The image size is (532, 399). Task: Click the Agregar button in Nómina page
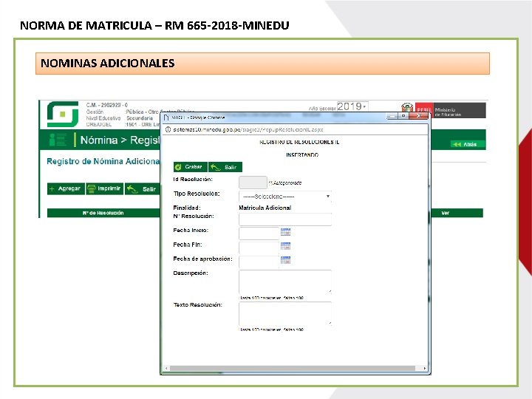(x=66, y=188)
